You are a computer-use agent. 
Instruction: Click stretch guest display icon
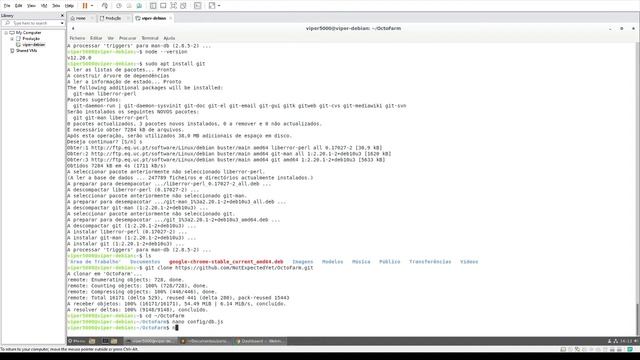(x=212, y=6)
